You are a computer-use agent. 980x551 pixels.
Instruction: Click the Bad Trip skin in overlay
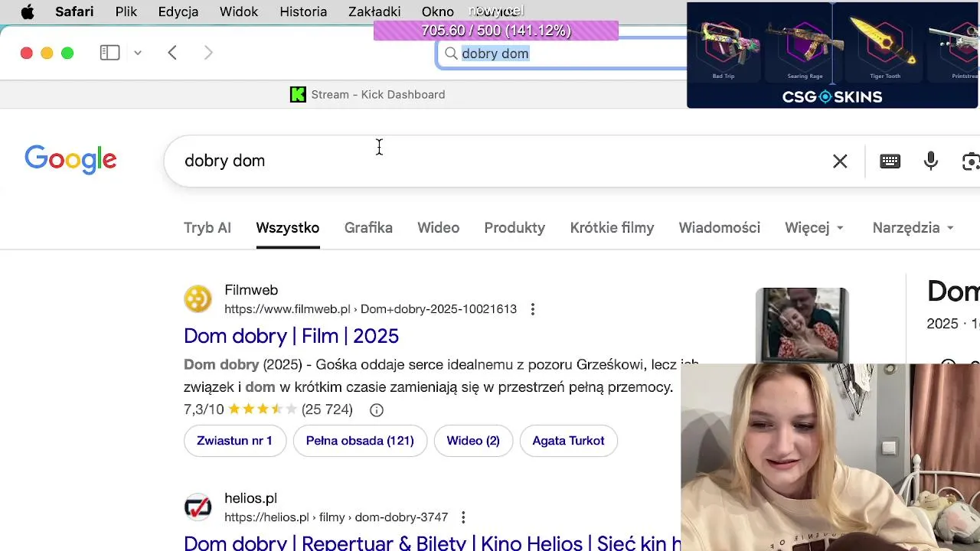pos(724,46)
